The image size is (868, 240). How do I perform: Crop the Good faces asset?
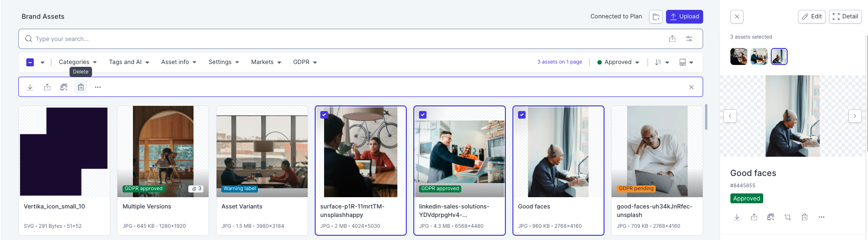pyautogui.click(x=788, y=217)
